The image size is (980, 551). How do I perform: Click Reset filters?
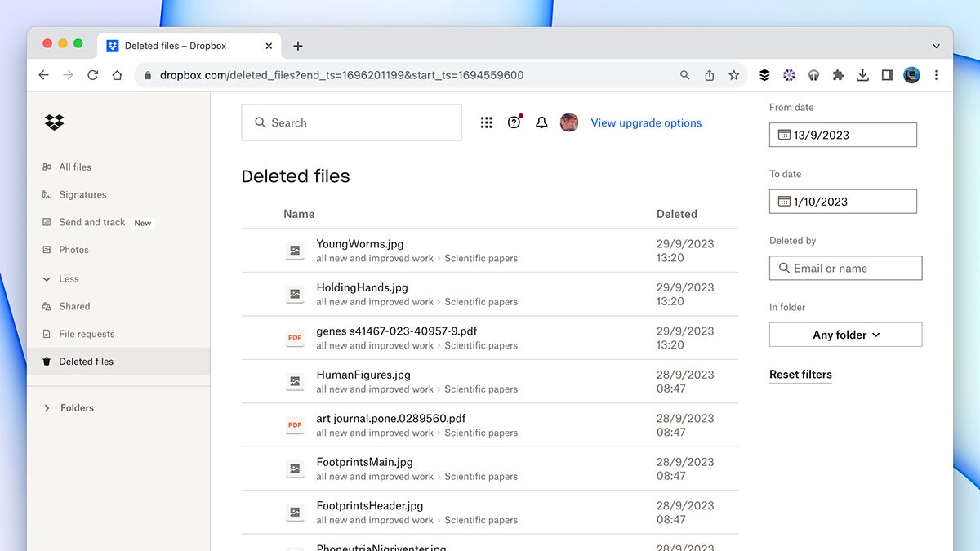[x=800, y=374]
